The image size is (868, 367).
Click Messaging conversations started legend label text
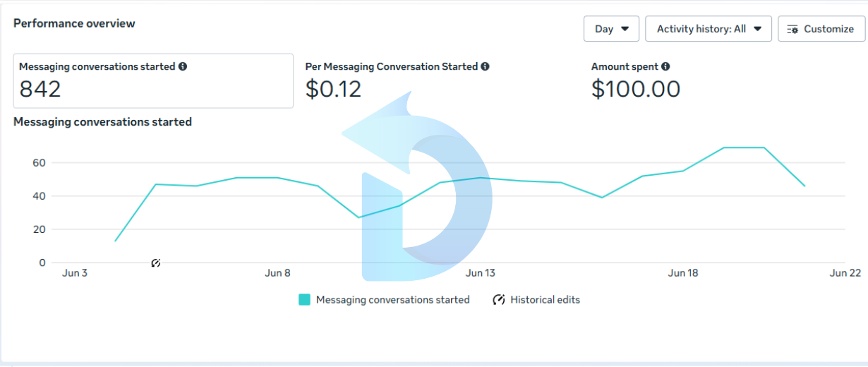coord(392,300)
